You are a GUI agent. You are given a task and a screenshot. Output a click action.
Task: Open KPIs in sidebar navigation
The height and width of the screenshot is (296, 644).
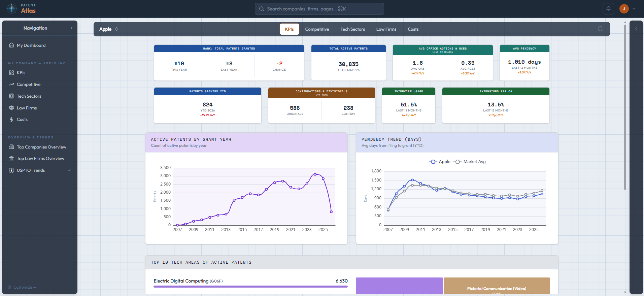pyautogui.click(x=40, y=73)
